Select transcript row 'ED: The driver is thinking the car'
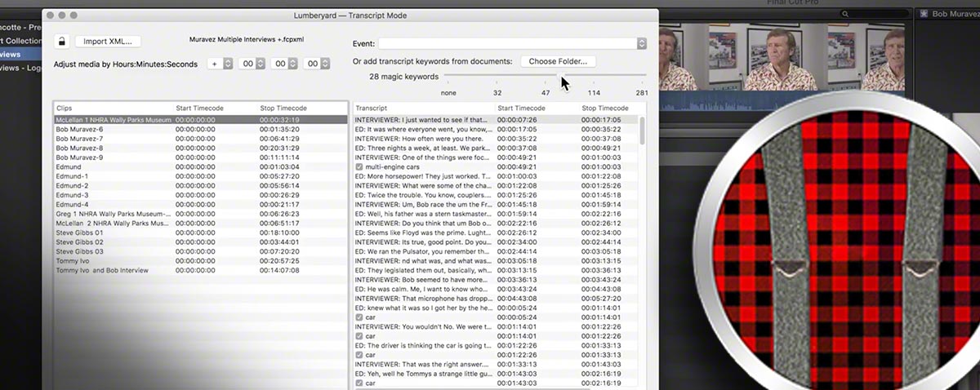Viewport: 980px width, 390px height. 495,345
